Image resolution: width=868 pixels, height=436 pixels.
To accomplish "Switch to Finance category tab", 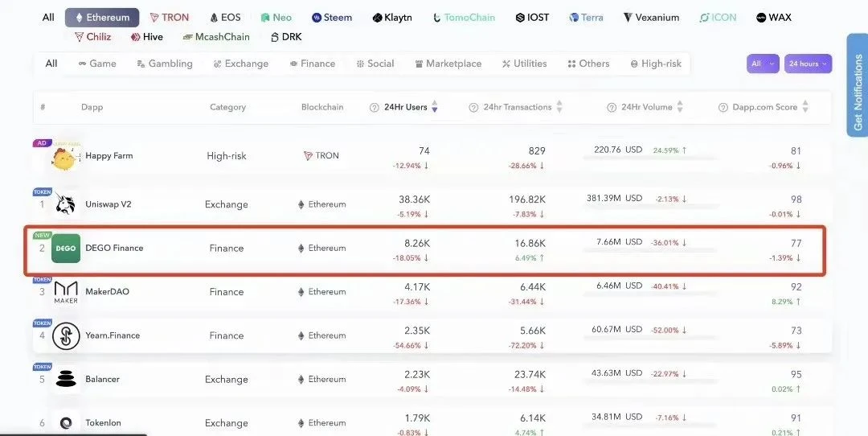I will pyautogui.click(x=312, y=64).
